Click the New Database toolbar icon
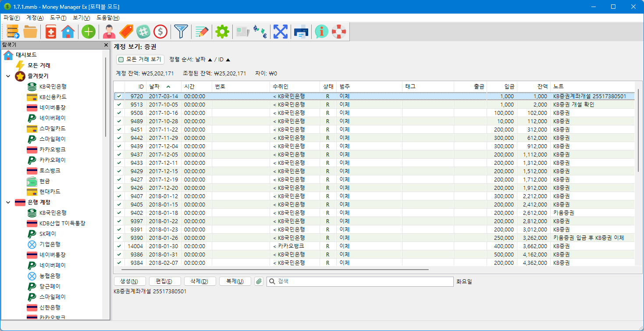Viewport: 644px width, 331px height. 12,32
